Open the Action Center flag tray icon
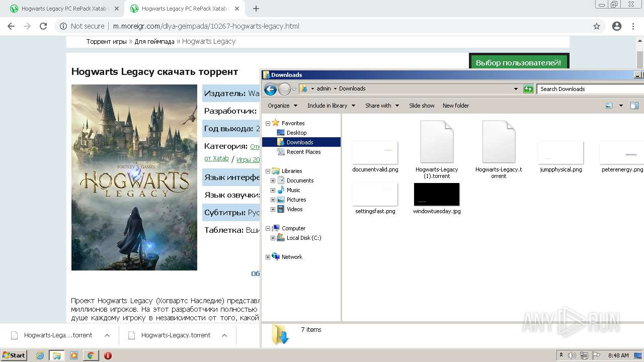The width and height of the screenshot is (644, 362). [x=597, y=355]
